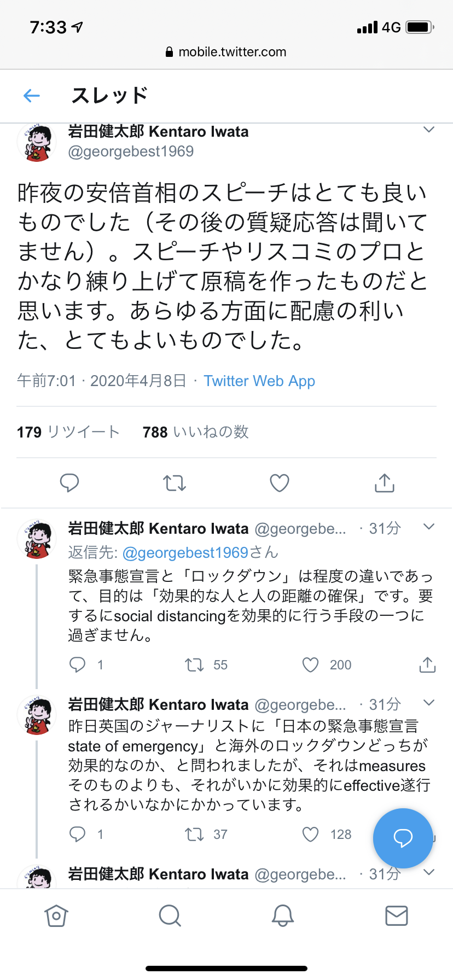Like the state of emergency reply tweet
The image size is (453, 980).
pos(311,835)
